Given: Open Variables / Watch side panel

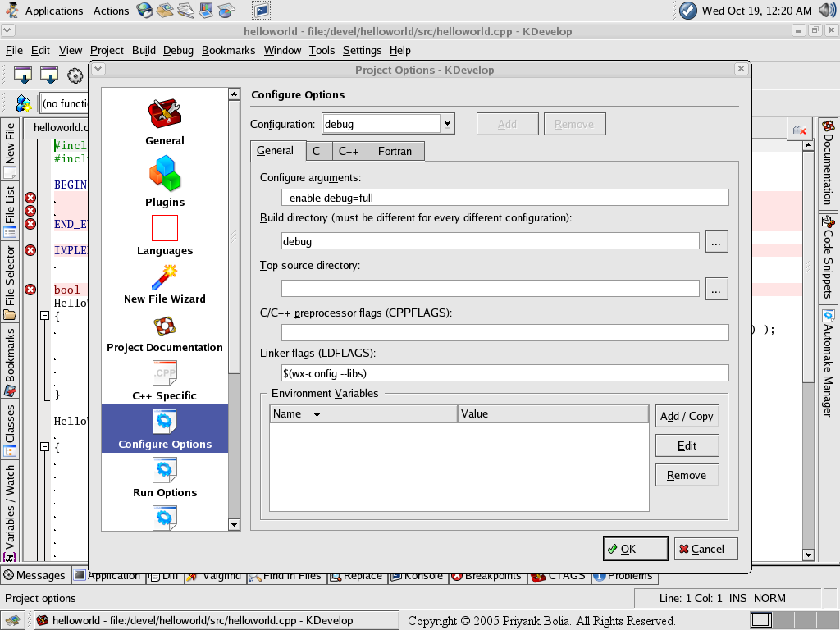Looking at the screenshot, I should (10, 512).
